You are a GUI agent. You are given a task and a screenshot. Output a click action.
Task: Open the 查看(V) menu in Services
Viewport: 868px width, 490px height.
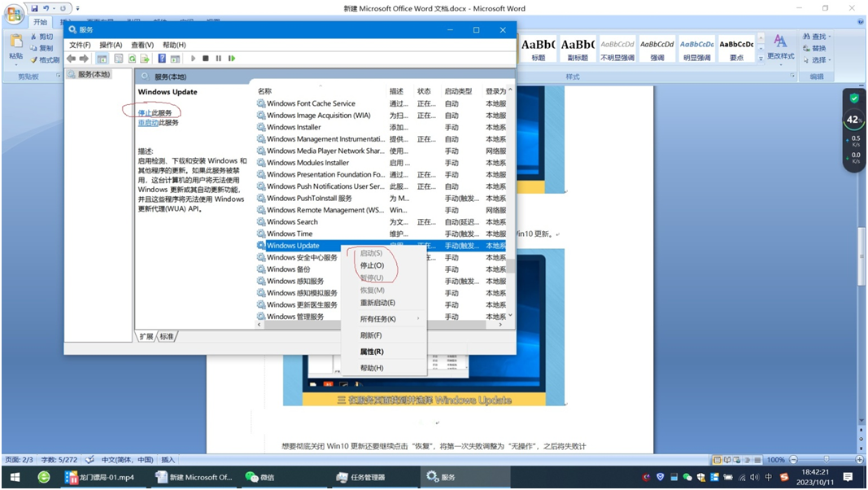142,45
